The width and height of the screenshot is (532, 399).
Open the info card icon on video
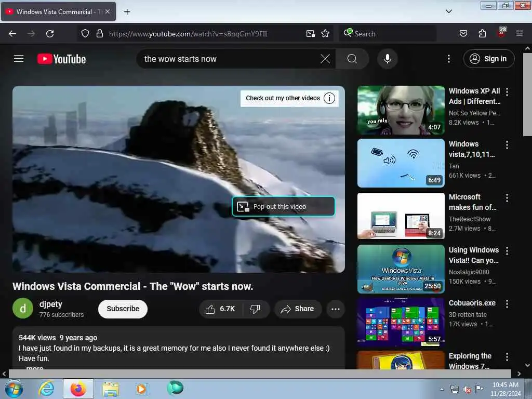[329, 98]
